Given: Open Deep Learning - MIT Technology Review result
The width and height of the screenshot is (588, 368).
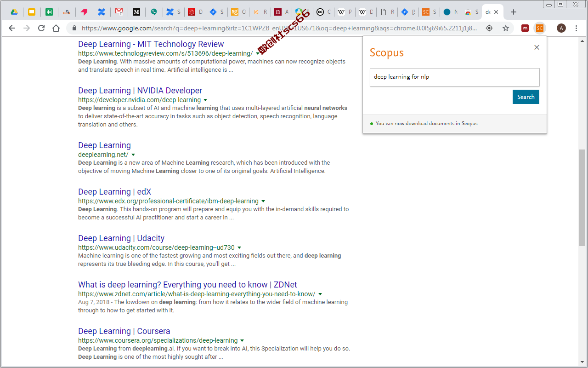Looking at the screenshot, I should (151, 44).
